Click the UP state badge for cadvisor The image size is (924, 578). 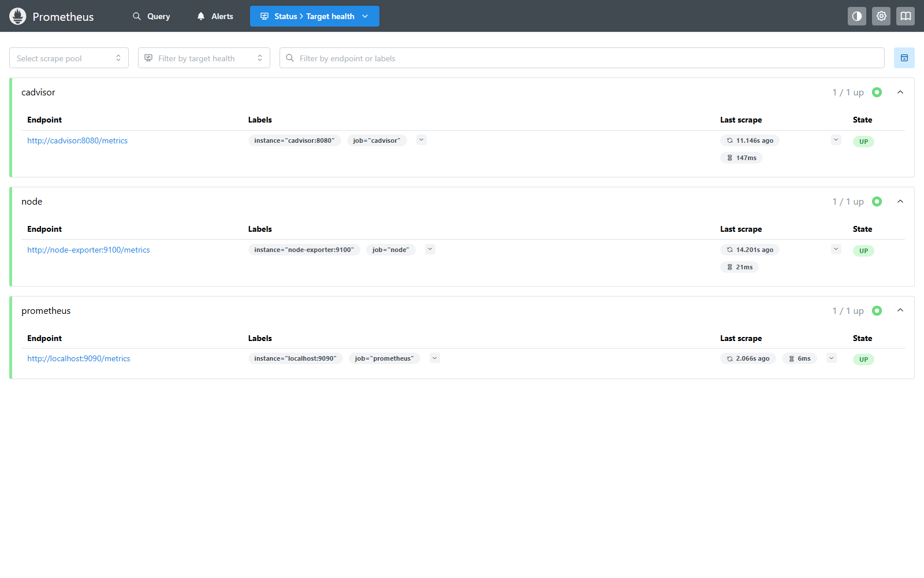[863, 142]
